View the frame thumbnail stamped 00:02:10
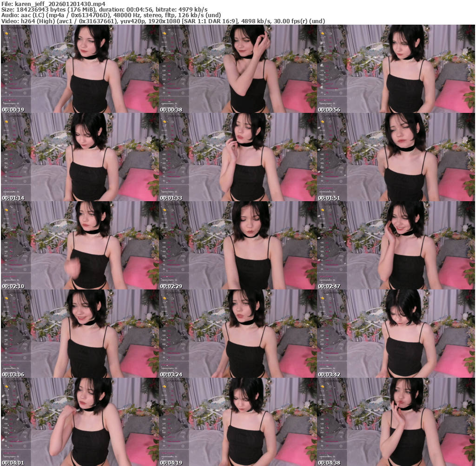Viewport: 476px width, 466px height. [x=79, y=245]
